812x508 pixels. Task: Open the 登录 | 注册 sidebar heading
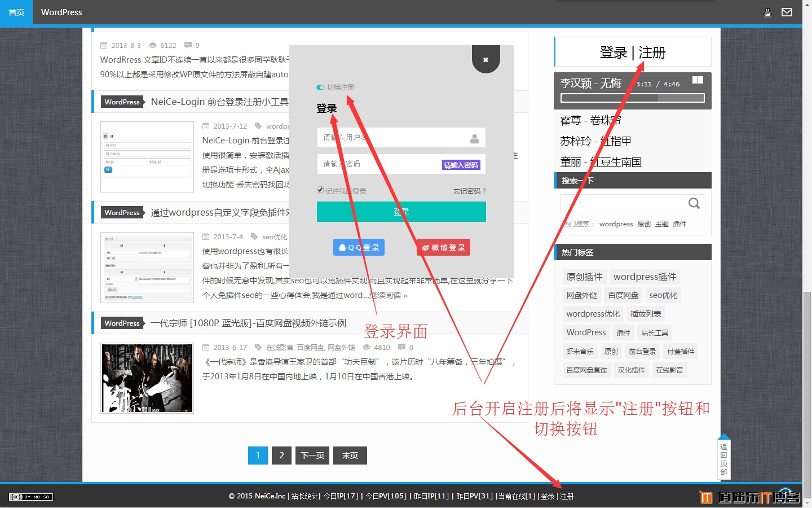pyautogui.click(x=632, y=52)
